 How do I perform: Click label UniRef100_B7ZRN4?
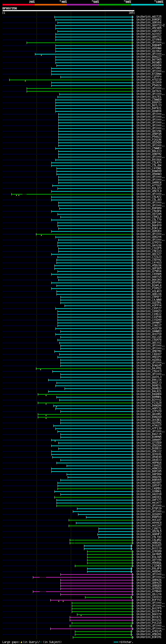tap(149, 74)
